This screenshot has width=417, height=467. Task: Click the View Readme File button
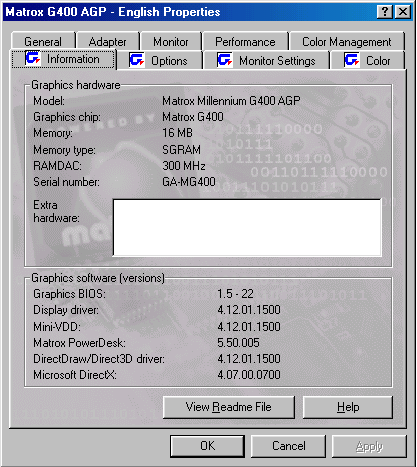click(x=229, y=407)
